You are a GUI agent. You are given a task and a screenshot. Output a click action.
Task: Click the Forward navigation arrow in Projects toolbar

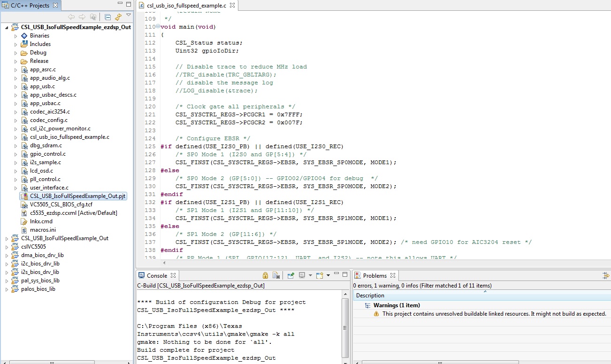coord(82,17)
